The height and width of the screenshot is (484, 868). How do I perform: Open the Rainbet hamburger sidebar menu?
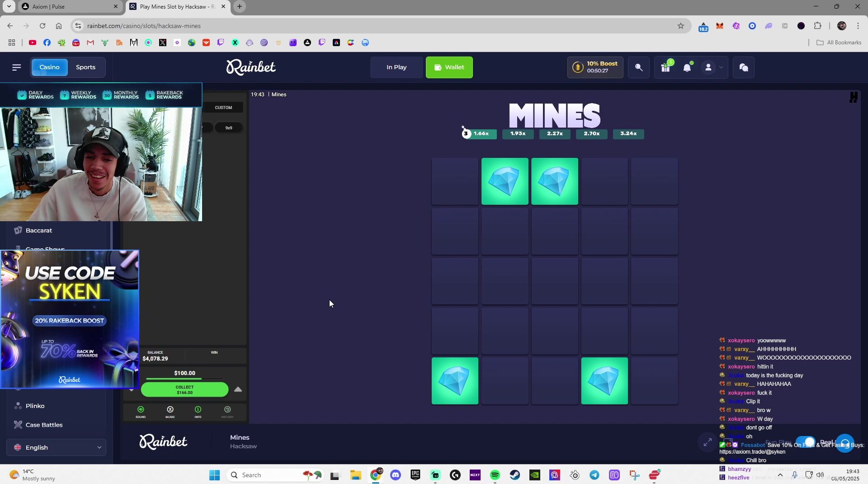pyautogui.click(x=17, y=67)
